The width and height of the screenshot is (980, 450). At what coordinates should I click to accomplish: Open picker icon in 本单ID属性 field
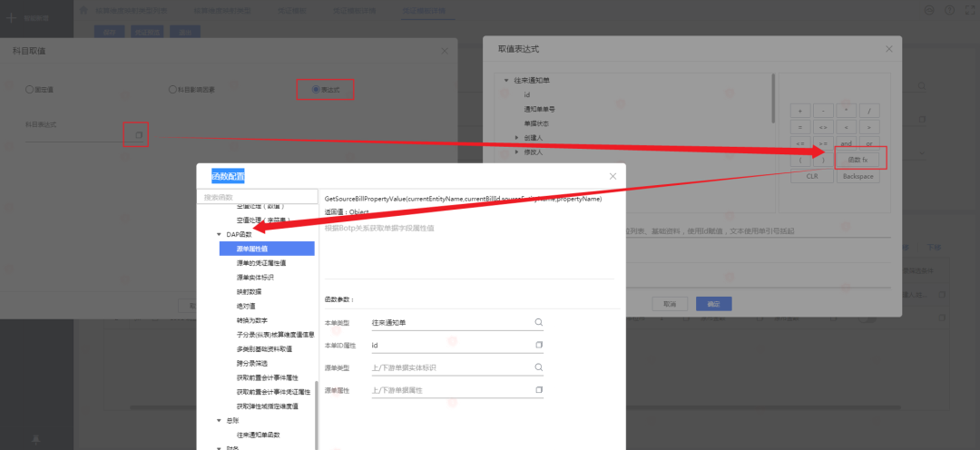(x=539, y=345)
